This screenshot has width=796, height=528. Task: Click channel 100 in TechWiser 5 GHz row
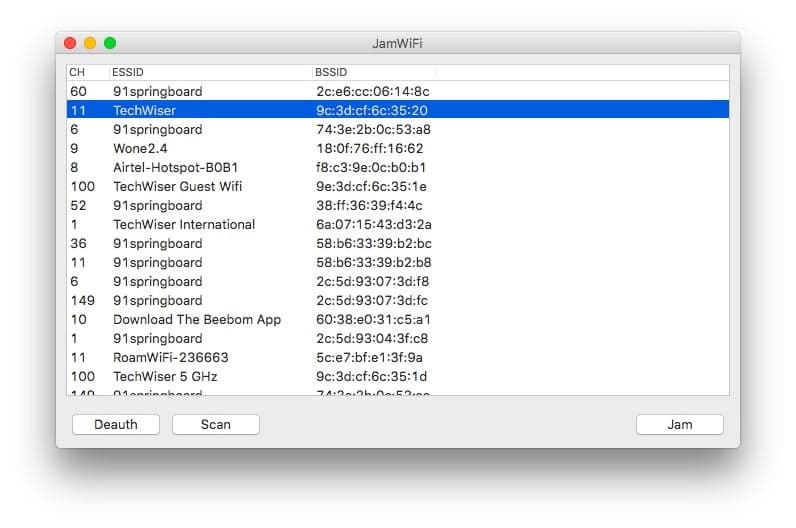(83, 377)
